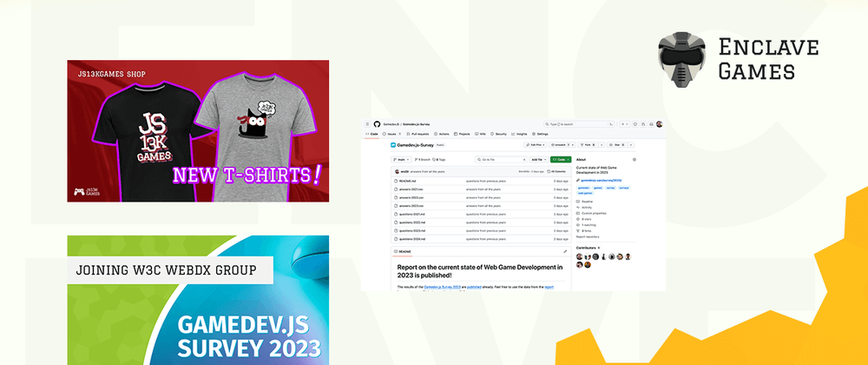Click the README edit pencil icon

point(564,251)
